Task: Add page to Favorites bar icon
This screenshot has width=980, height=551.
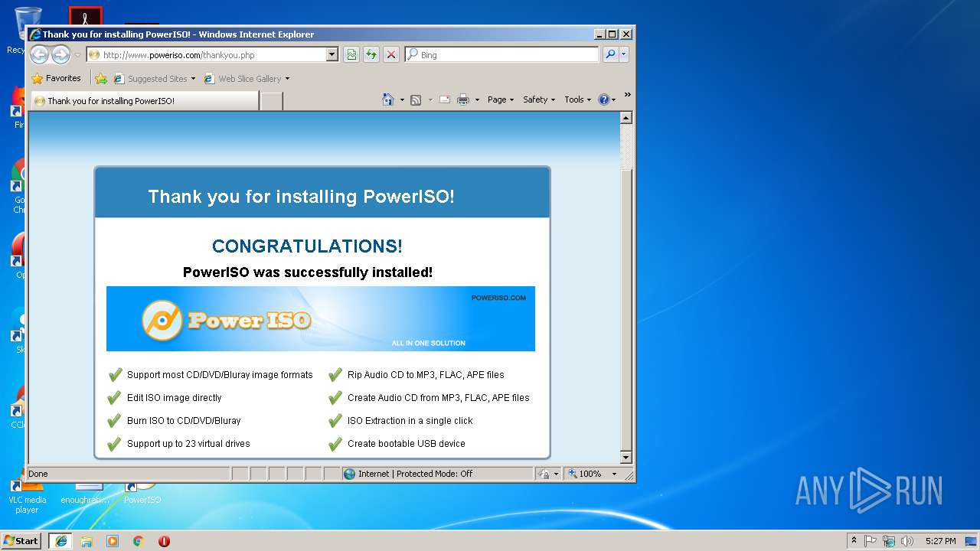Action: click(101, 78)
